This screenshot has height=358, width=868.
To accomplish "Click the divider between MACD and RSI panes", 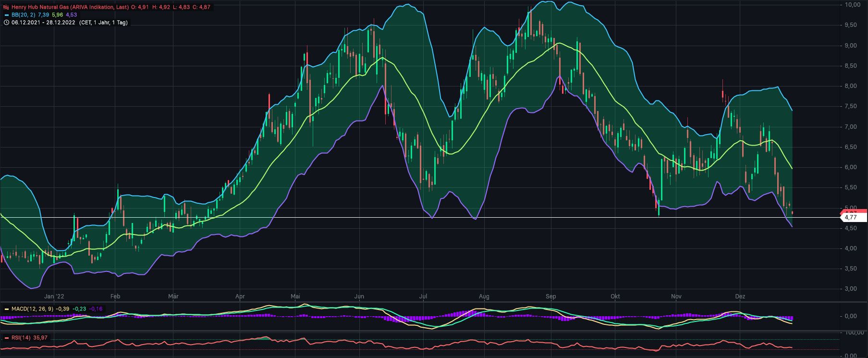I will 432,331.
